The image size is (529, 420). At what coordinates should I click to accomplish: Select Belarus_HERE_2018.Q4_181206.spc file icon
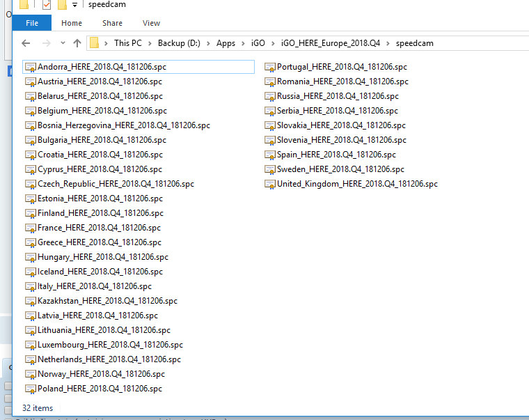(x=31, y=97)
